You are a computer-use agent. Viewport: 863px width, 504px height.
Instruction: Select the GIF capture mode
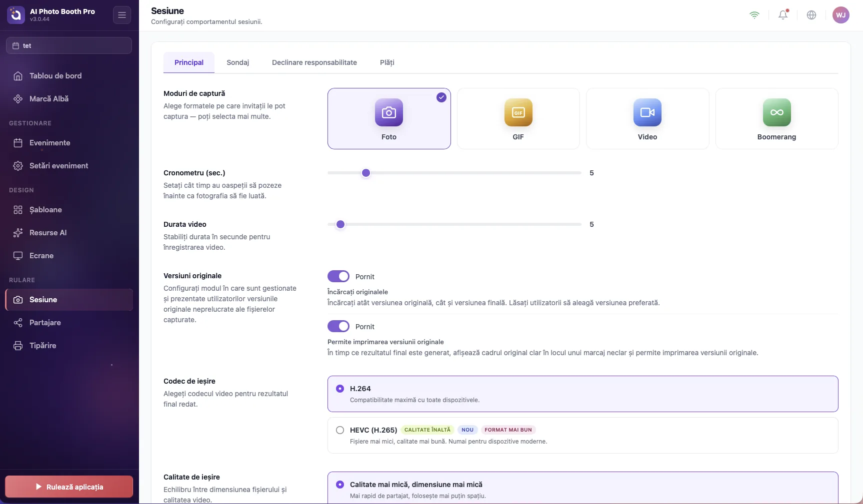point(518,119)
